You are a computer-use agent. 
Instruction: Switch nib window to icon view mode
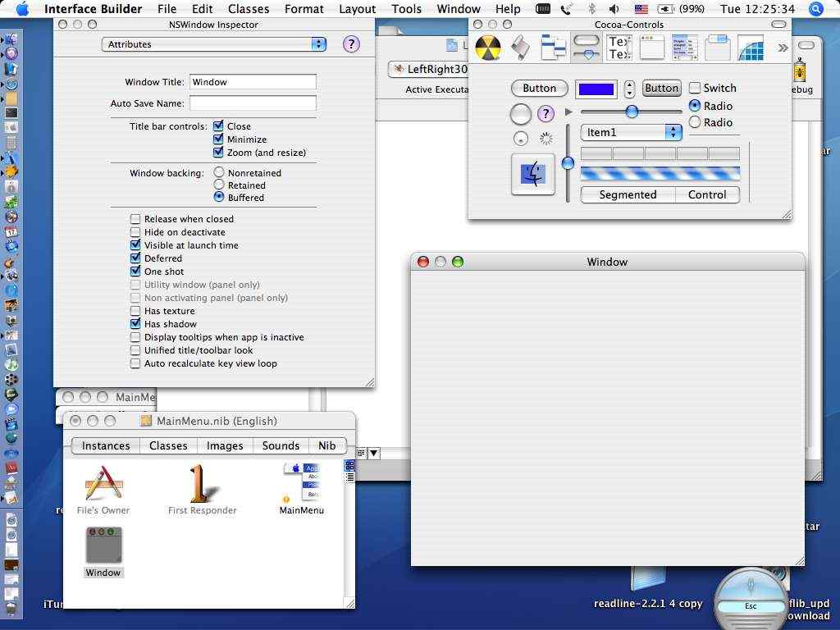349,465
